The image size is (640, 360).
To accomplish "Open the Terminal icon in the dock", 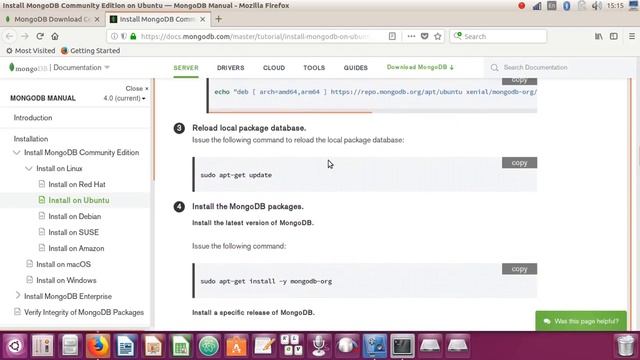I will tap(402, 346).
